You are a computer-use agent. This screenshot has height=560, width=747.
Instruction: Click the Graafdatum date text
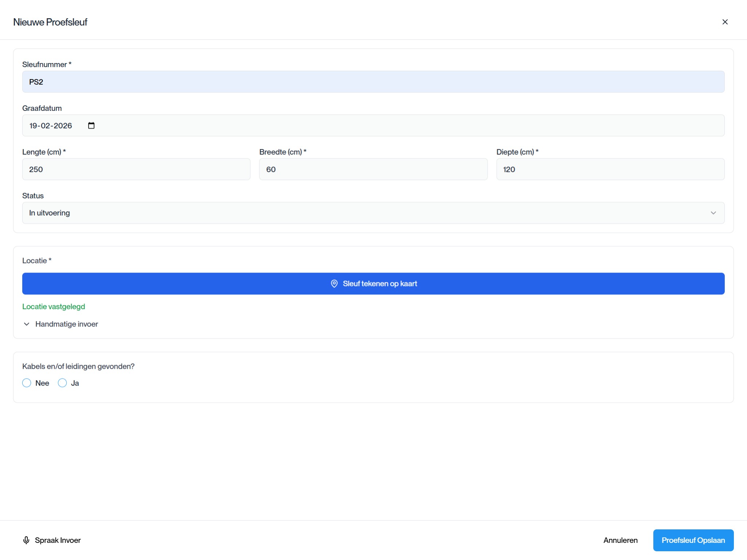[x=51, y=125]
